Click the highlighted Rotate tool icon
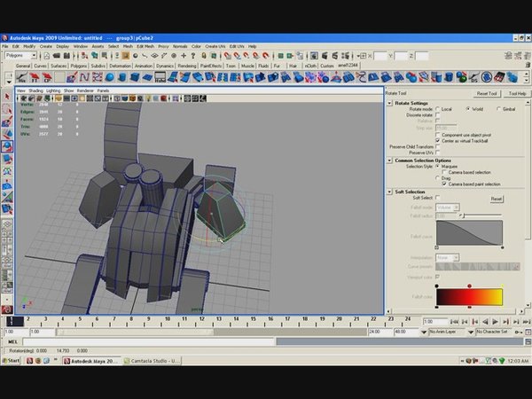 (7, 145)
